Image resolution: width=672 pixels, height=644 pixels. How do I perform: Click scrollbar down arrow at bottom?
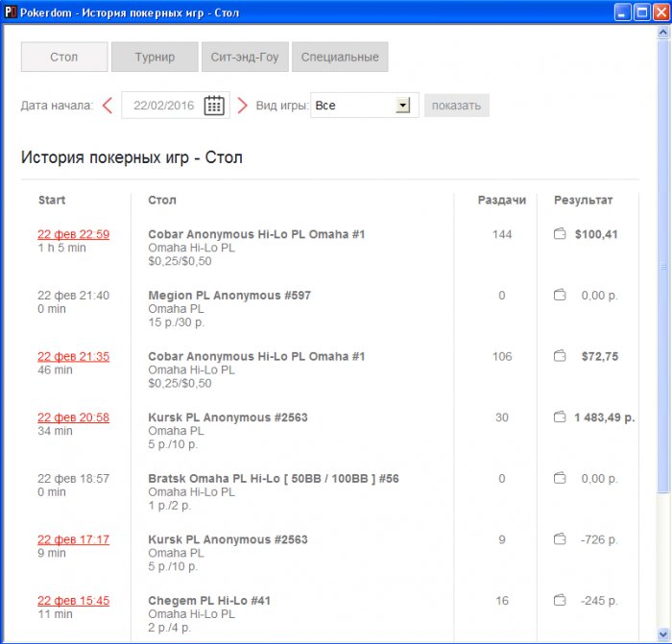coord(663,634)
